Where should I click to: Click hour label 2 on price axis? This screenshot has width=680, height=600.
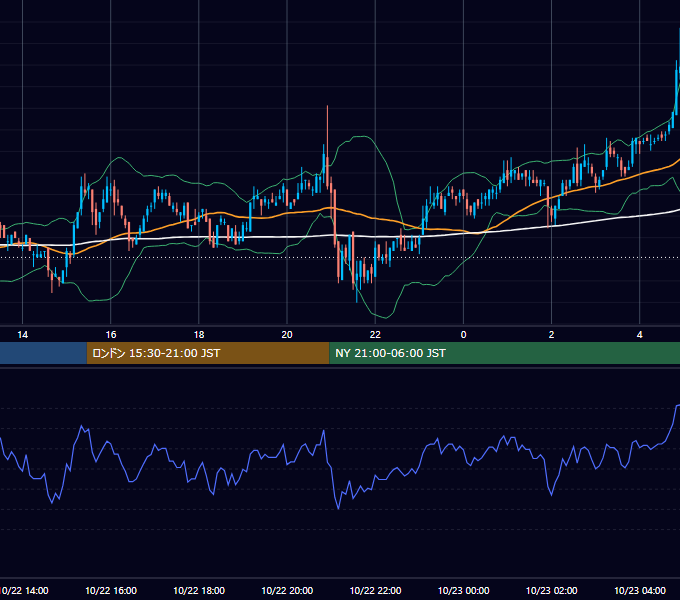(x=551, y=335)
